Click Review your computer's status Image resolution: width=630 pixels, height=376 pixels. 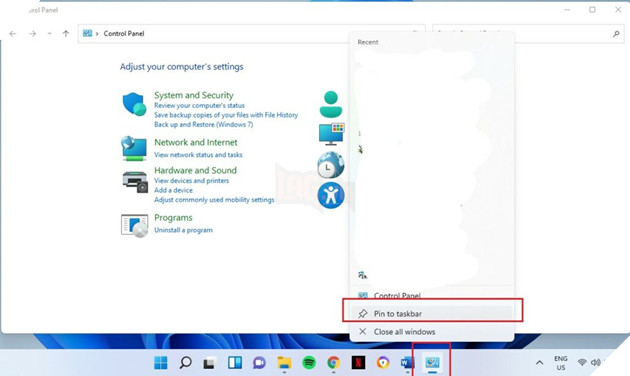pyautogui.click(x=199, y=106)
